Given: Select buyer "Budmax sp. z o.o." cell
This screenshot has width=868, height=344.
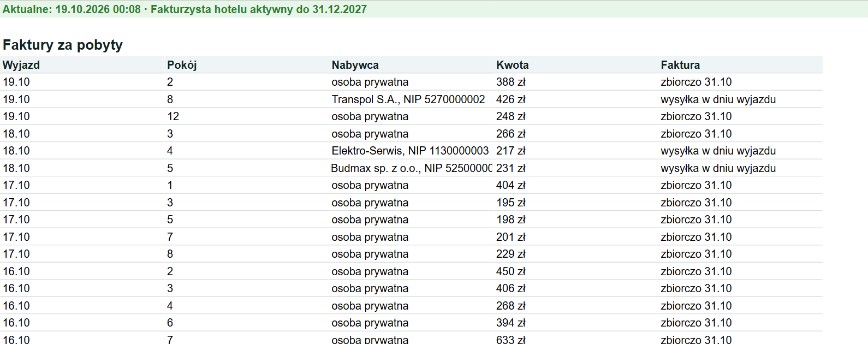Looking at the screenshot, I should (412, 168).
